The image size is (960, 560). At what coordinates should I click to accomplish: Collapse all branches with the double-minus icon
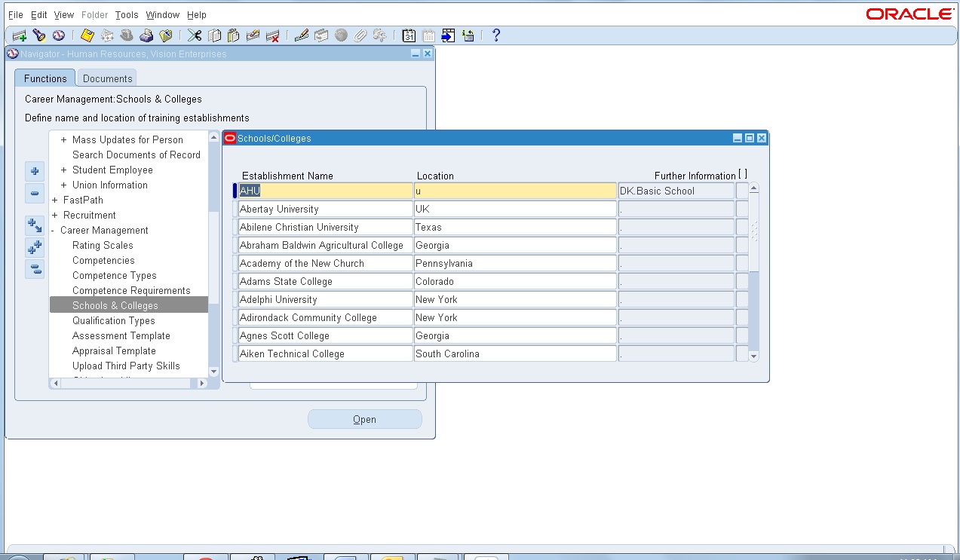pyautogui.click(x=35, y=269)
